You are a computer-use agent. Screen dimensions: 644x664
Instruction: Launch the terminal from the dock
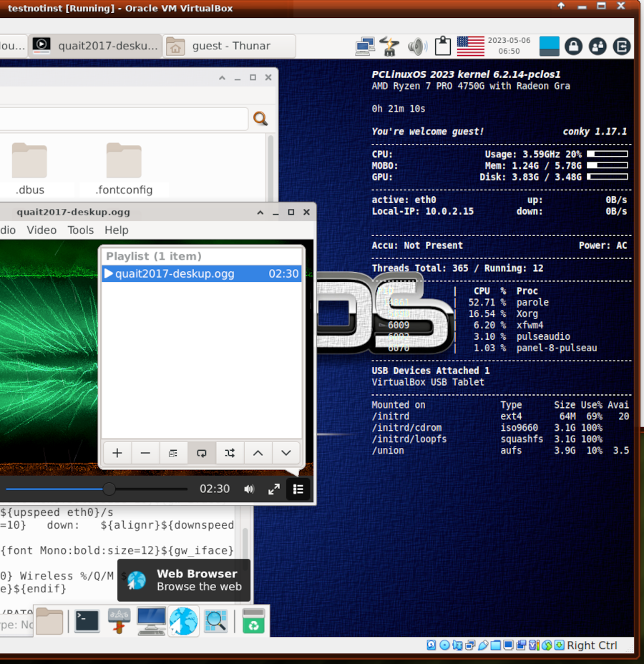coord(87,620)
